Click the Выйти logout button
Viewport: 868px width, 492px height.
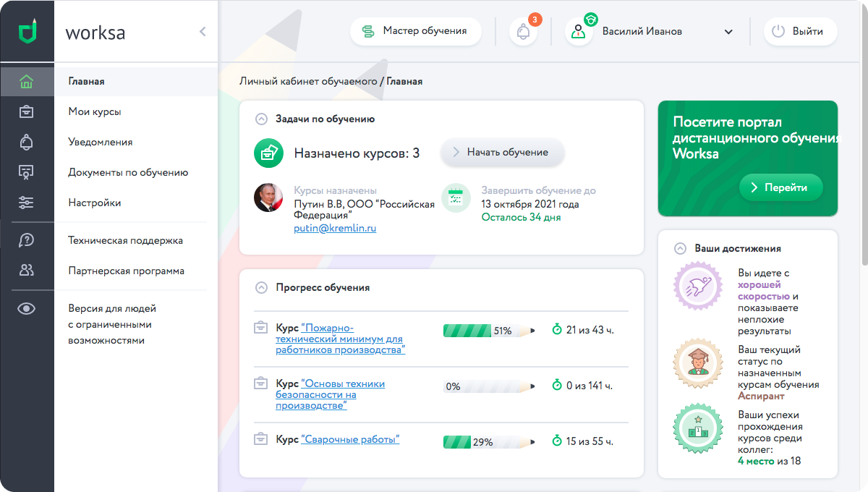coord(801,31)
